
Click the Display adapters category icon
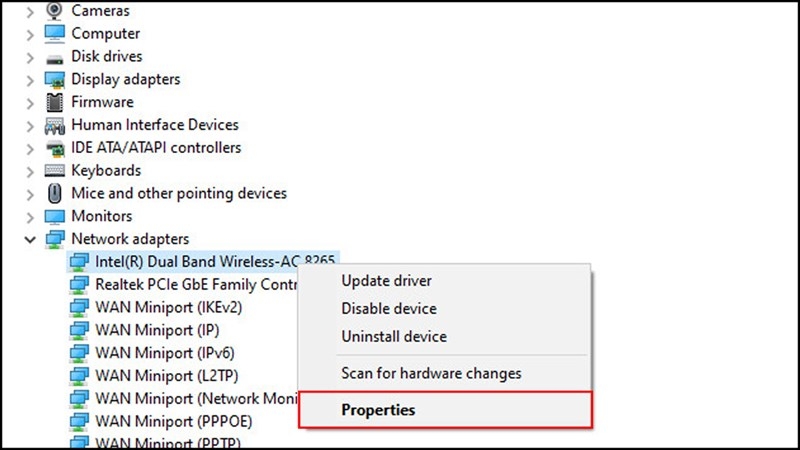click(x=55, y=79)
